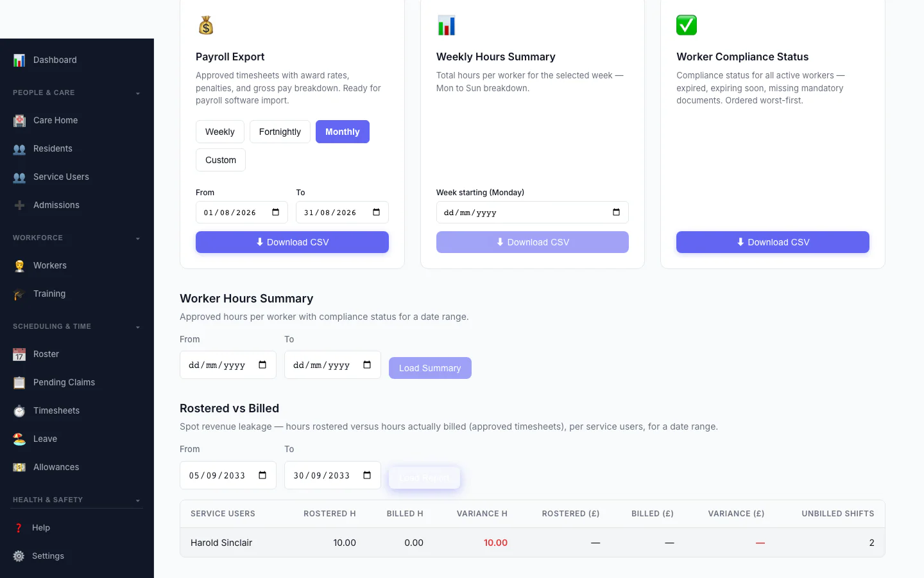Image resolution: width=924 pixels, height=578 pixels.
Task: Open Payroll Export To date calendar picker
Action: pos(377,213)
